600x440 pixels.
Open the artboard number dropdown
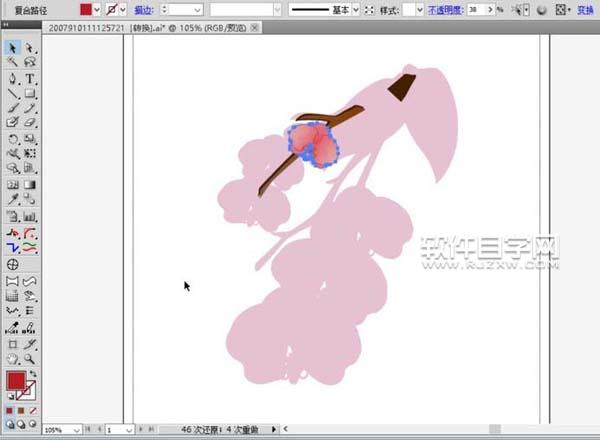[129, 429]
